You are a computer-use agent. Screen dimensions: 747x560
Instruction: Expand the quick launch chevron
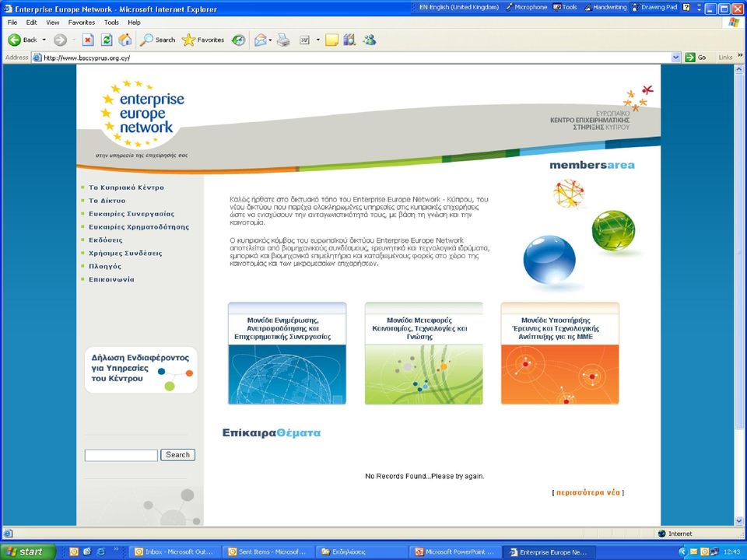(x=115, y=551)
